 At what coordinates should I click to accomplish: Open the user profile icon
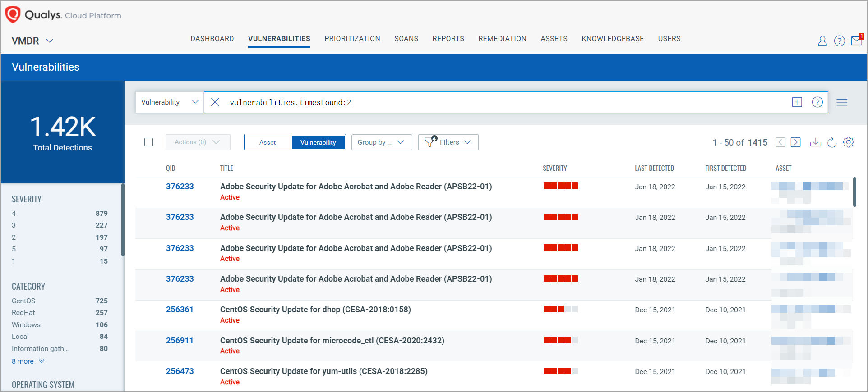point(822,41)
